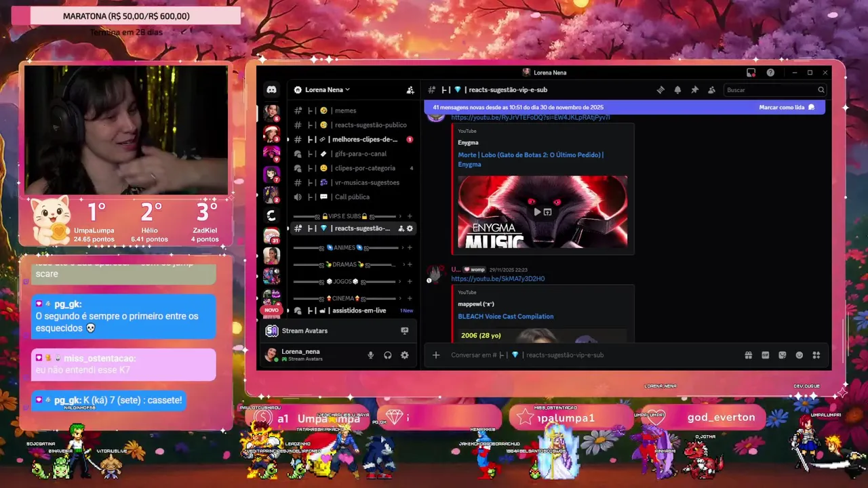
Task: Open the sticker picker icon
Action: coord(783,354)
